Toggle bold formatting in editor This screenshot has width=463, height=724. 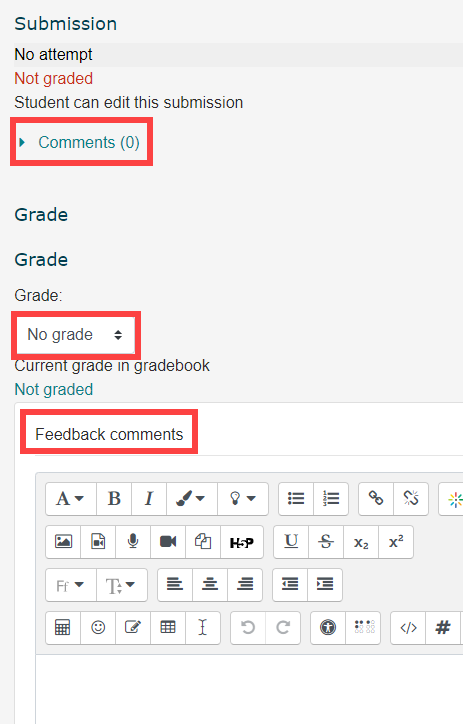[x=114, y=499]
